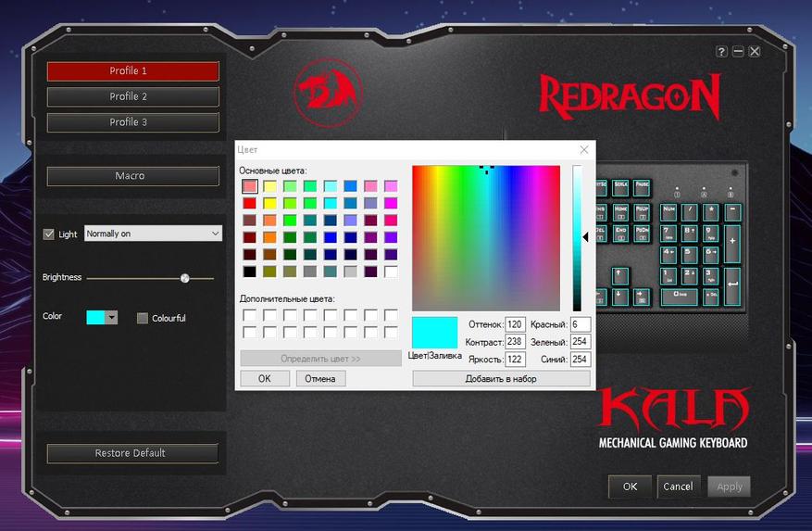This screenshot has width=812, height=531.
Task: Open the Macro editor
Action: (x=133, y=176)
